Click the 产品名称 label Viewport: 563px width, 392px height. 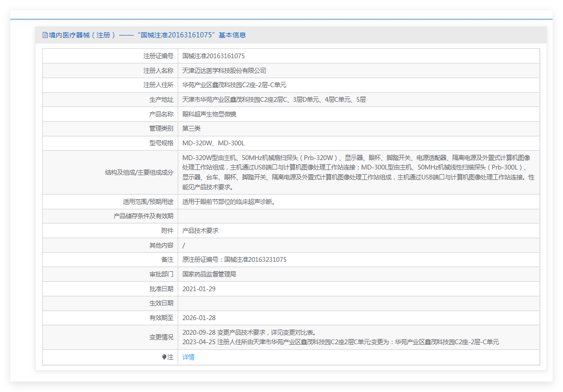pos(161,115)
